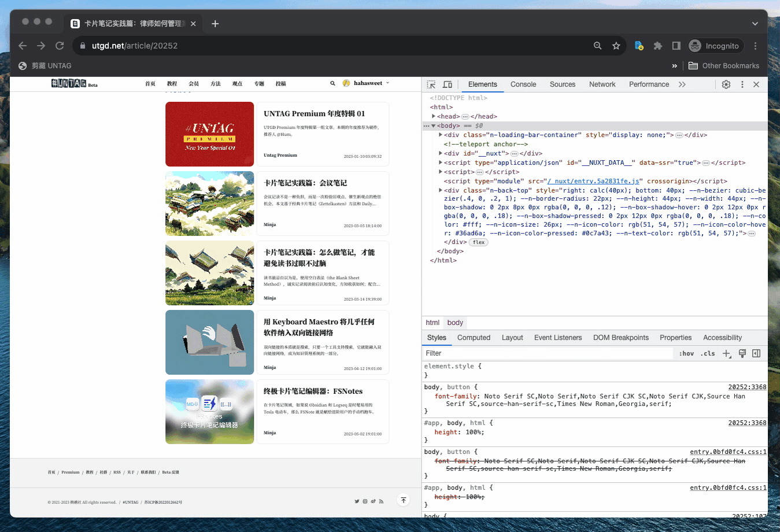Open the Other Bookmarks folder
This screenshot has height=532, width=780.
coord(724,66)
